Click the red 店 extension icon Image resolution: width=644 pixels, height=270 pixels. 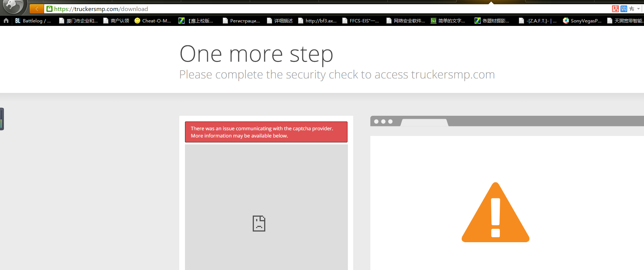tap(615, 9)
